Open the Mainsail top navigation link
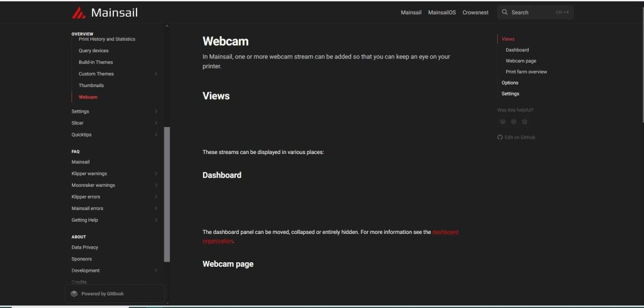This screenshot has height=308, width=644. click(411, 12)
